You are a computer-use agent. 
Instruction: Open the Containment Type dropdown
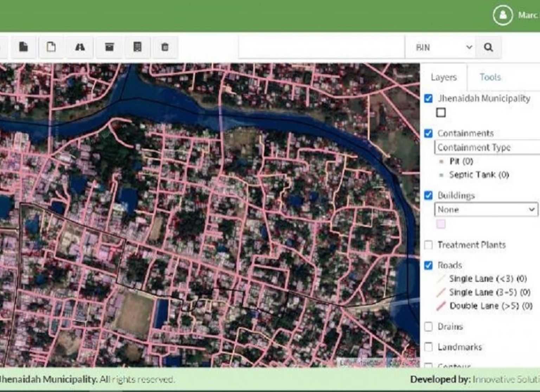[x=487, y=147]
